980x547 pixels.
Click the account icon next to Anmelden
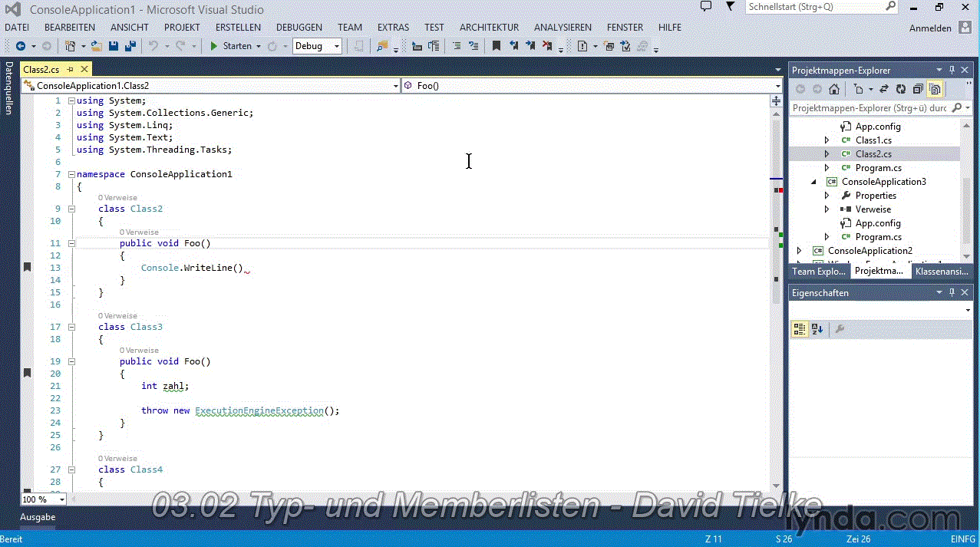[965, 28]
